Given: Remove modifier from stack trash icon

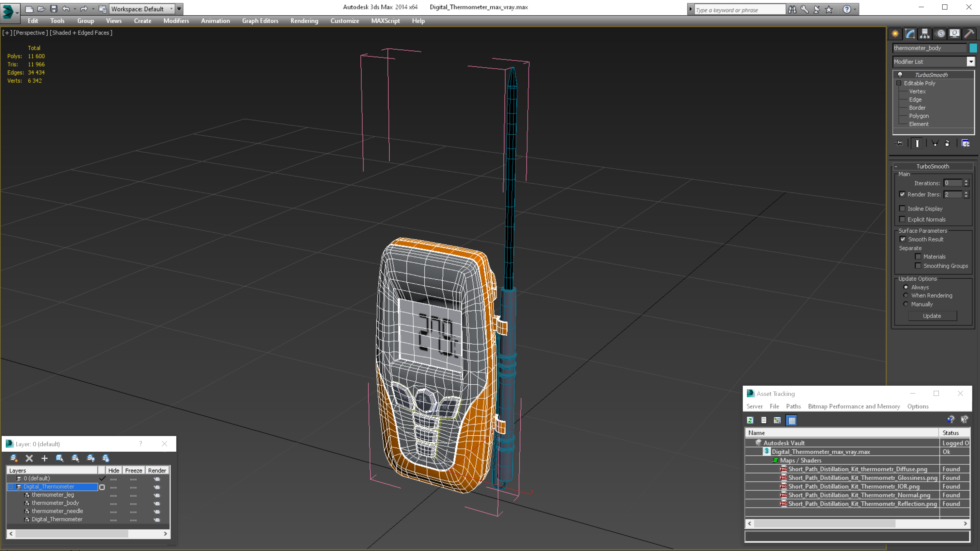Looking at the screenshot, I should [947, 143].
